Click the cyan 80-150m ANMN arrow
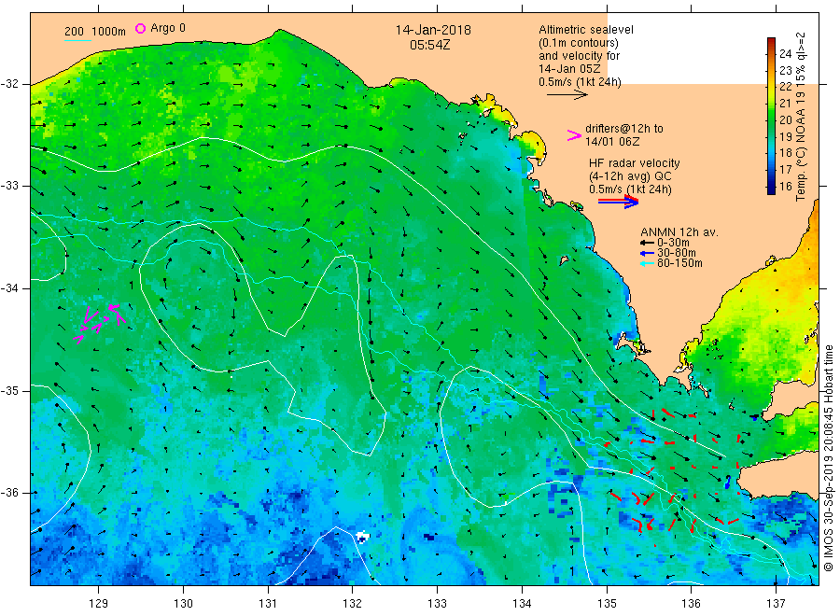The width and height of the screenshot is (840, 616). pyautogui.click(x=647, y=263)
